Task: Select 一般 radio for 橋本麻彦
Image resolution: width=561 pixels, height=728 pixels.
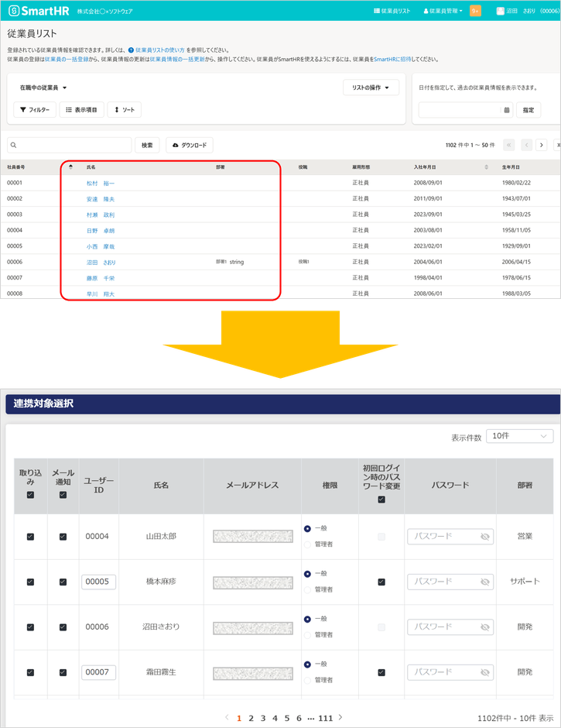Action: pyautogui.click(x=307, y=574)
